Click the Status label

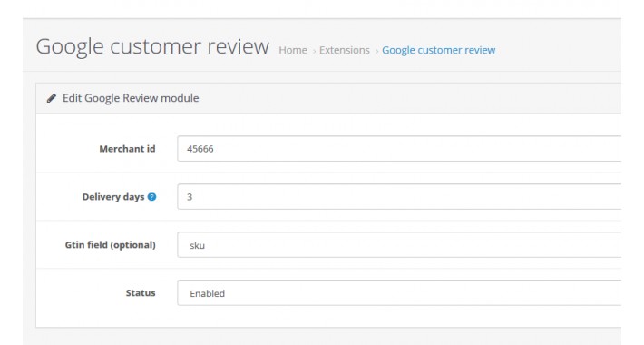141,292
